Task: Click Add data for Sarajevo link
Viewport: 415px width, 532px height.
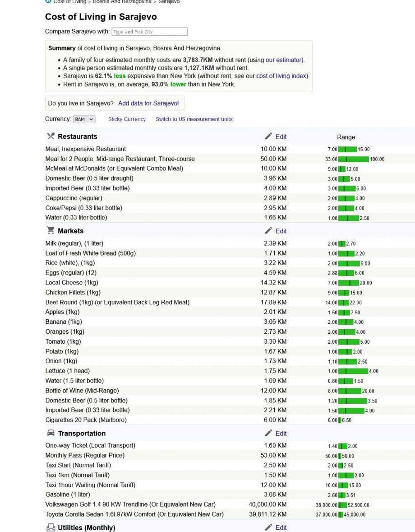Action: [148, 103]
